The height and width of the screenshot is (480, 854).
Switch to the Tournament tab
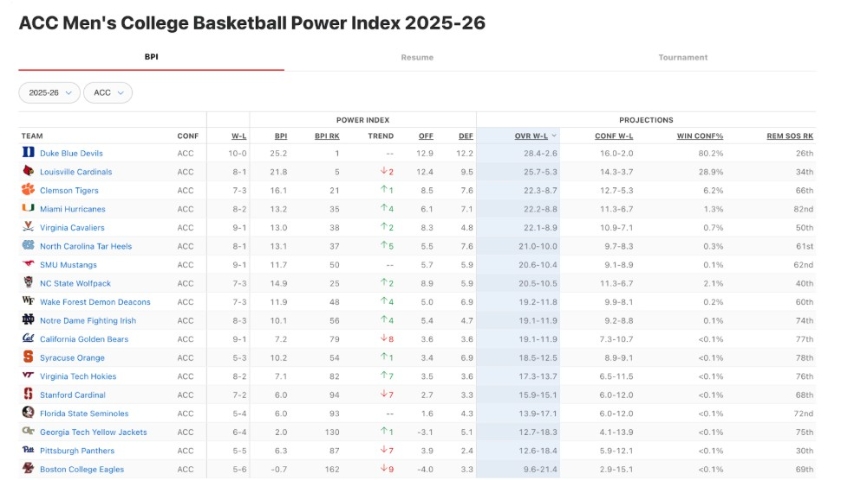click(x=683, y=58)
